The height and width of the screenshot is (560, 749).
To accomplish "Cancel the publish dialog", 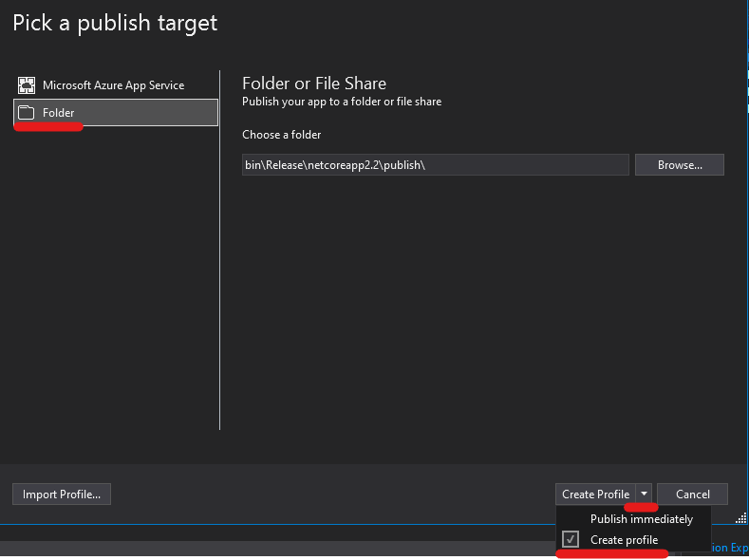I will tap(693, 495).
